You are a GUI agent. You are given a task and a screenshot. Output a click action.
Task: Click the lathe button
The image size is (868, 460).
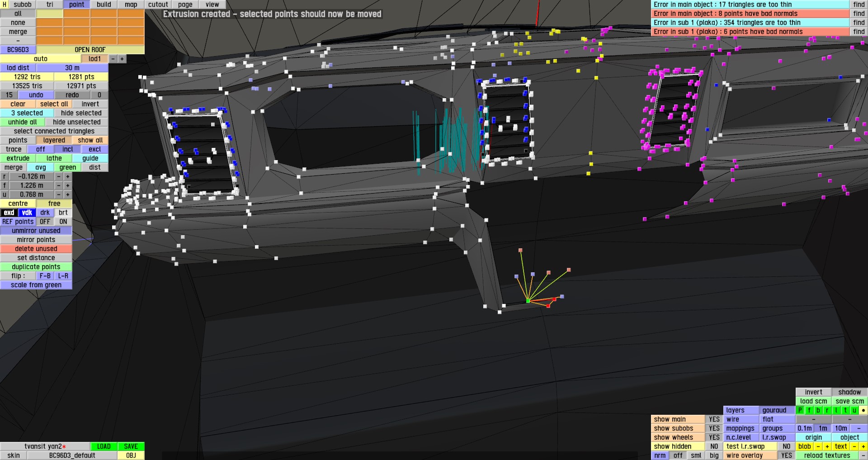coord(54,158)
